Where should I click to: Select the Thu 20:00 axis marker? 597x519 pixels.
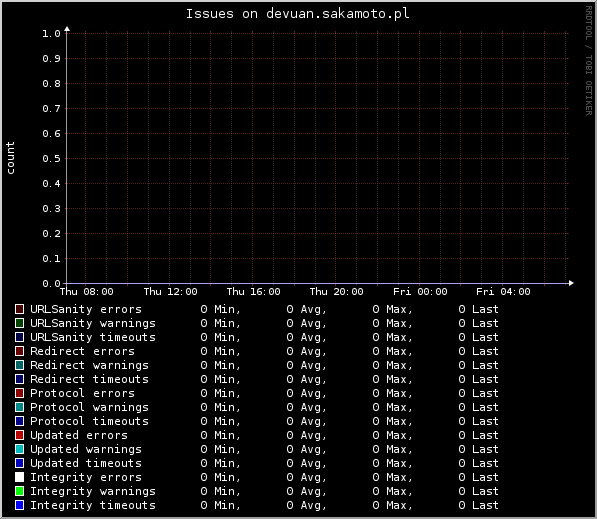point(336,292)
